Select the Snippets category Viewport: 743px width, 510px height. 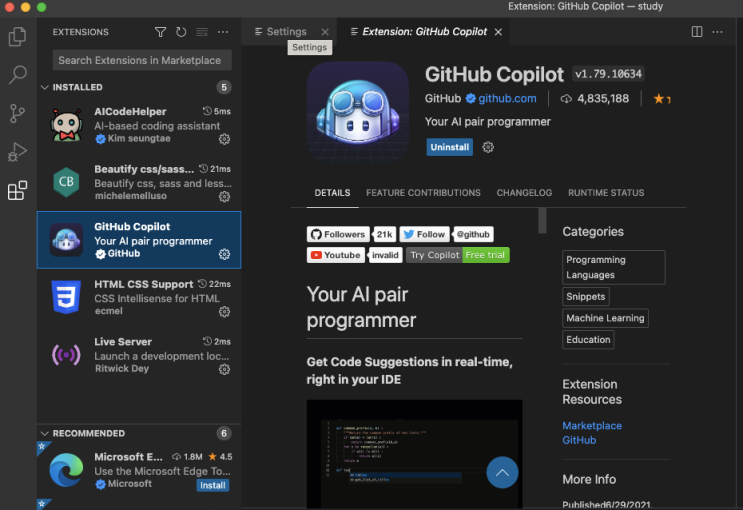[x=586, y=297]
